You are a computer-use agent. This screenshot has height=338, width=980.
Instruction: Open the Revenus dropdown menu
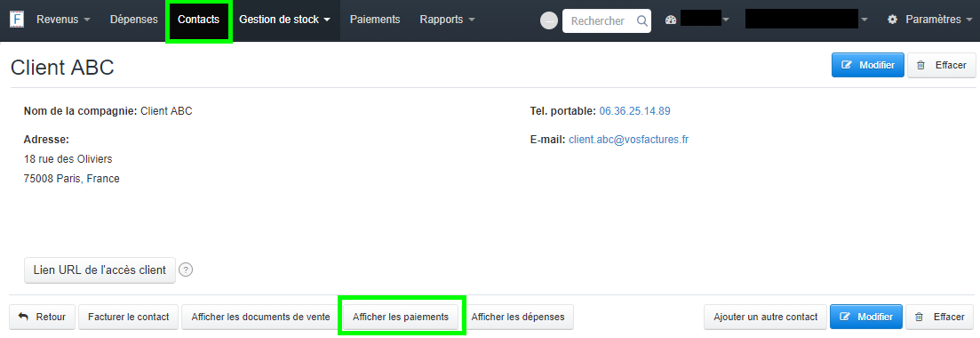click(63, 20)
